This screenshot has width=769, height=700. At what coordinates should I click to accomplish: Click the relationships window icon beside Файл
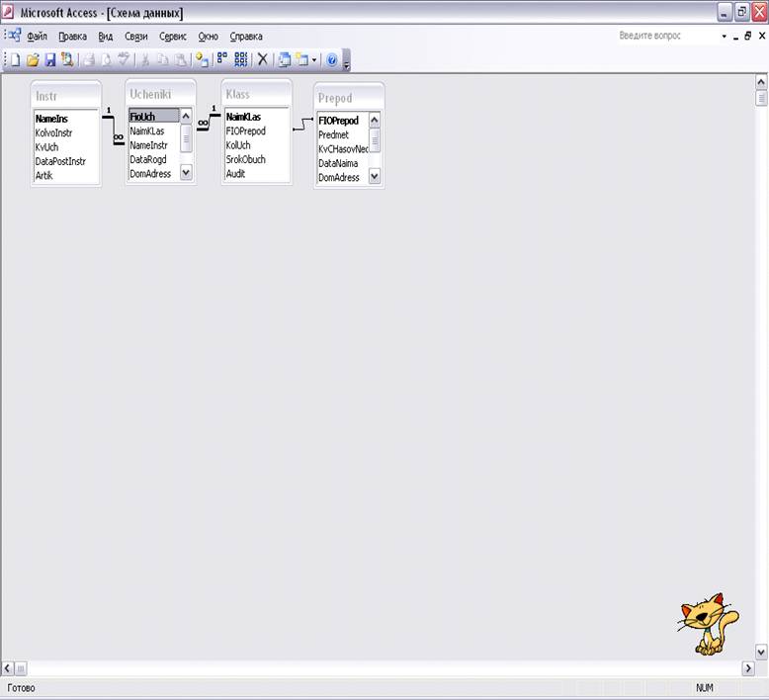click(x=14, y=36)
